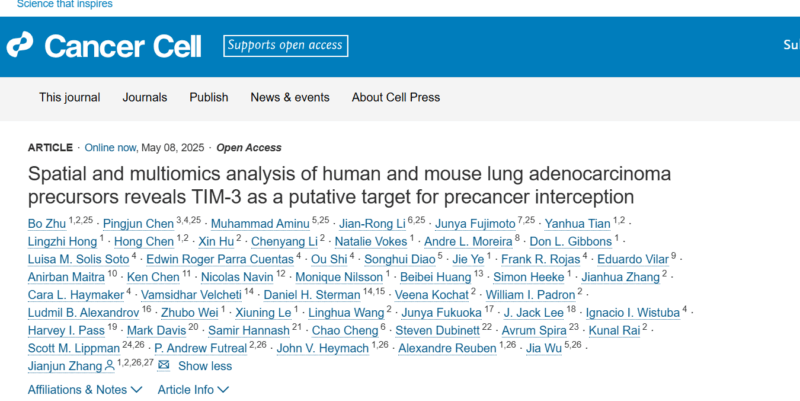Screen dimensions: 800x401
Task: Click the Cancer Cell logo icon
Action: [x=19, y=45]
